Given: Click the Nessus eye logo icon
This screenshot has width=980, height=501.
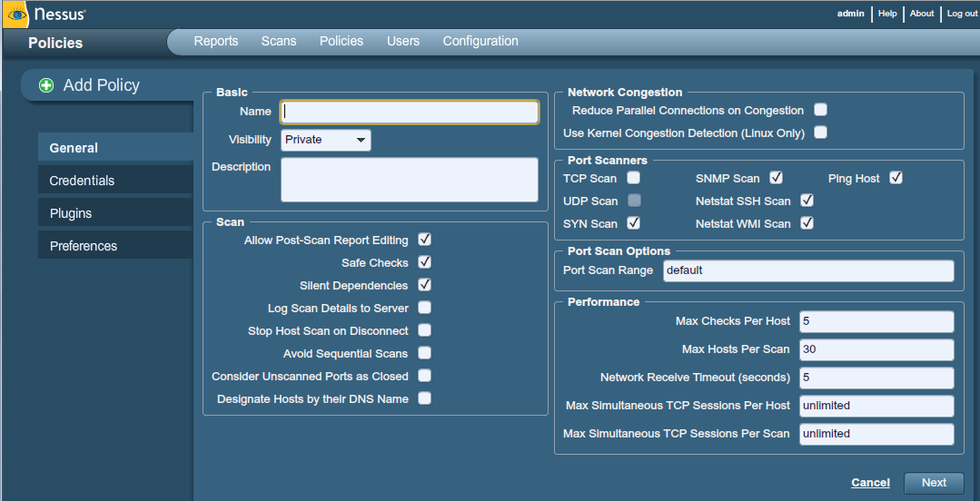Looking at the screenshot, I should [x=15, y=14].
